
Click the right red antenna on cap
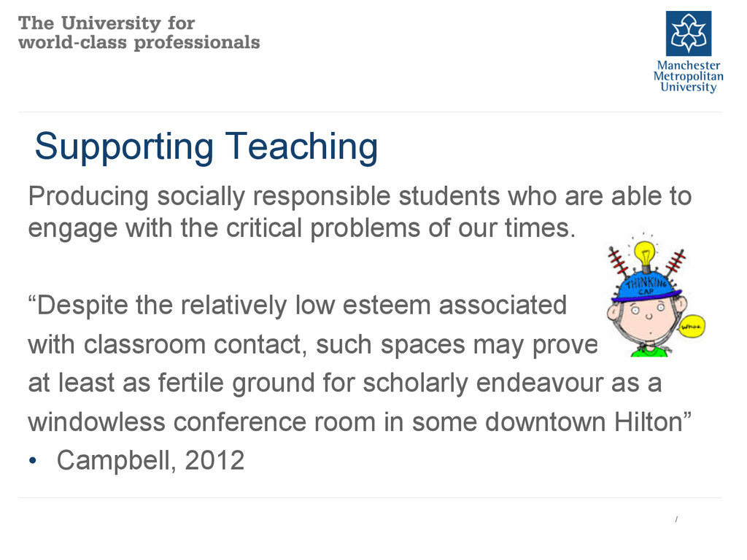(676, 262)
